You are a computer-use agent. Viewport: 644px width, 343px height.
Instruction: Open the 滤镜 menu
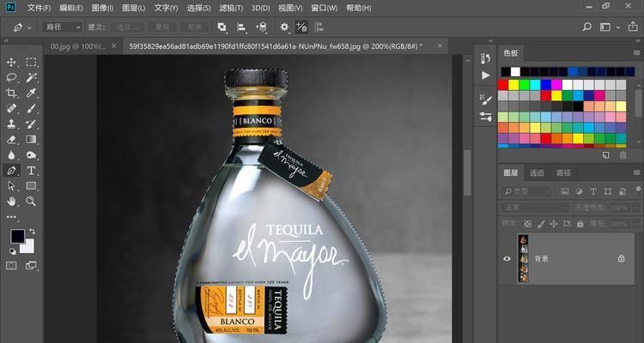(231, 8)
